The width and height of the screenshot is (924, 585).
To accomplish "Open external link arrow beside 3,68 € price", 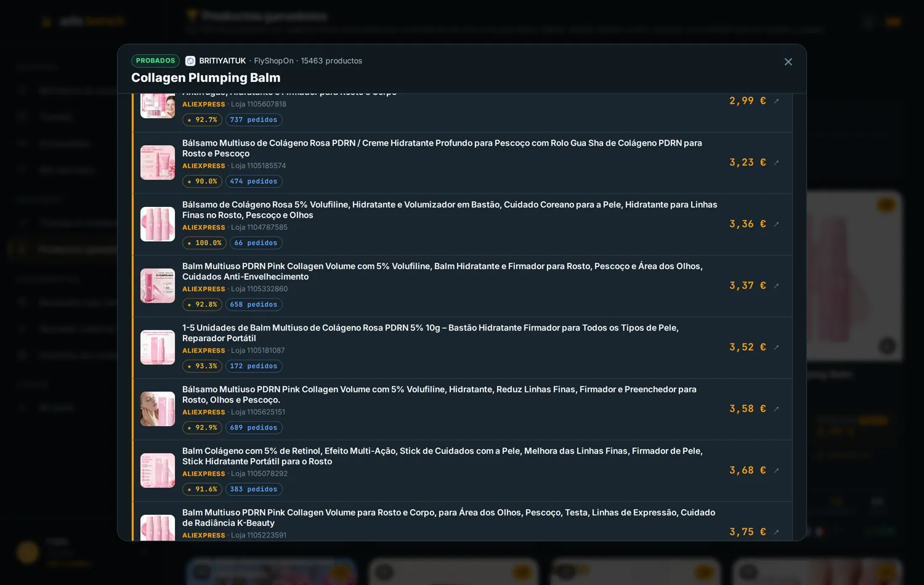I will (x=776, y=470).
